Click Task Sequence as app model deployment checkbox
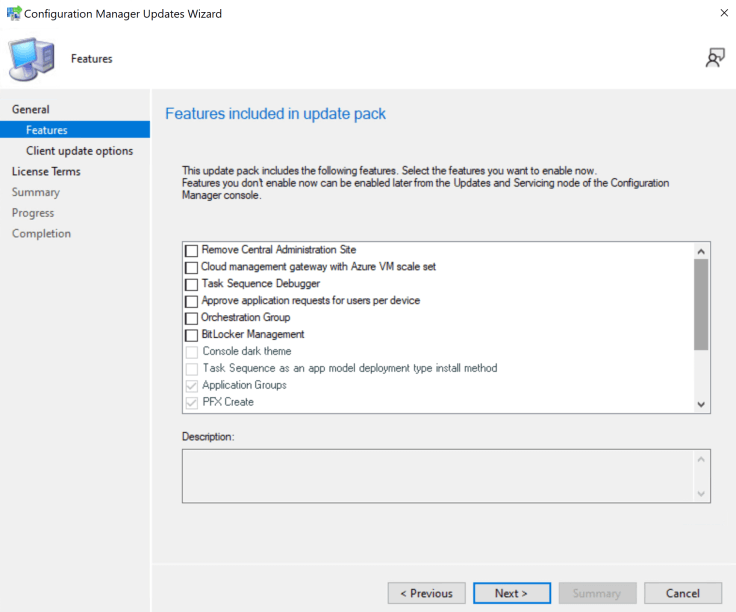This screenshot has height=612, width=736. coord(192,369)
